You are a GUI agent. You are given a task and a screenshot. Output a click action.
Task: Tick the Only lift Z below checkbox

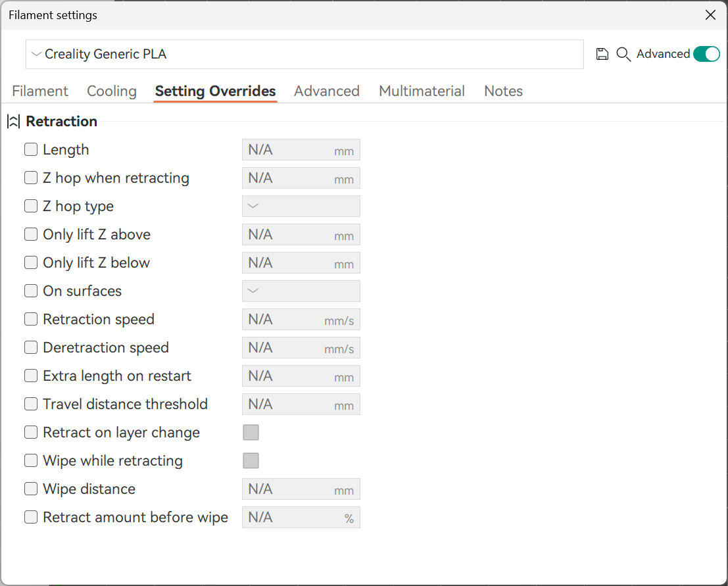click(x=31, y=263)
